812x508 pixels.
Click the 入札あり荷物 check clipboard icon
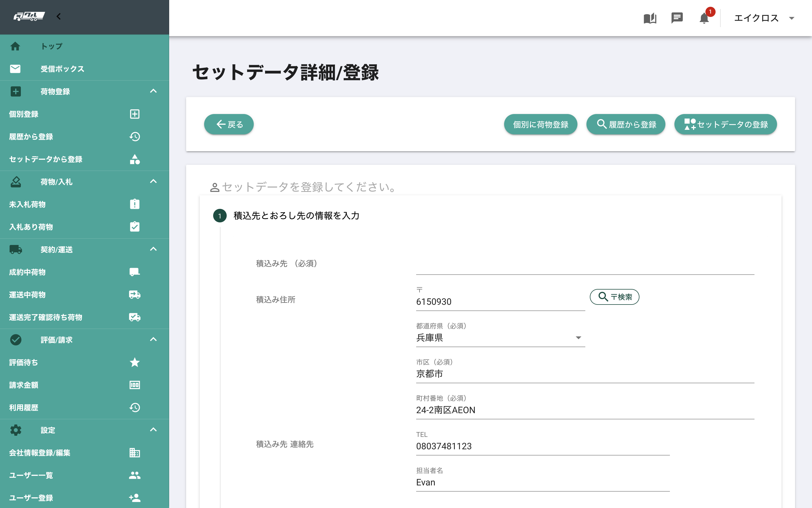(x=134, y=226)
